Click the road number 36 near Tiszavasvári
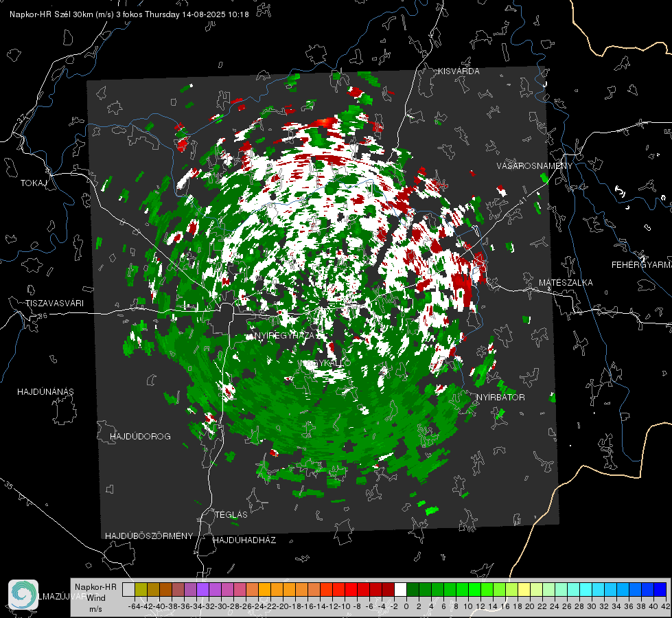 pyautogui.click(x=43, y=316)
